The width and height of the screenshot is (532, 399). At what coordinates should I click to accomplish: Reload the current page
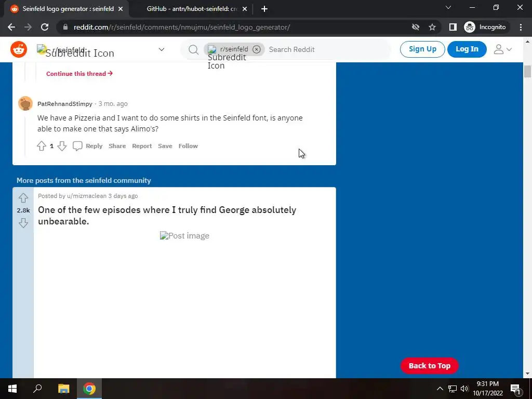[x=45, y=27]
